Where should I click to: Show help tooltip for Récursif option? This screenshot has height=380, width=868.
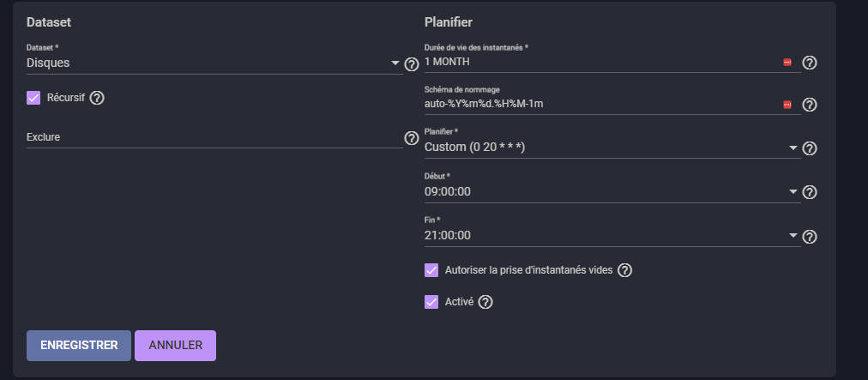[97, 98]
